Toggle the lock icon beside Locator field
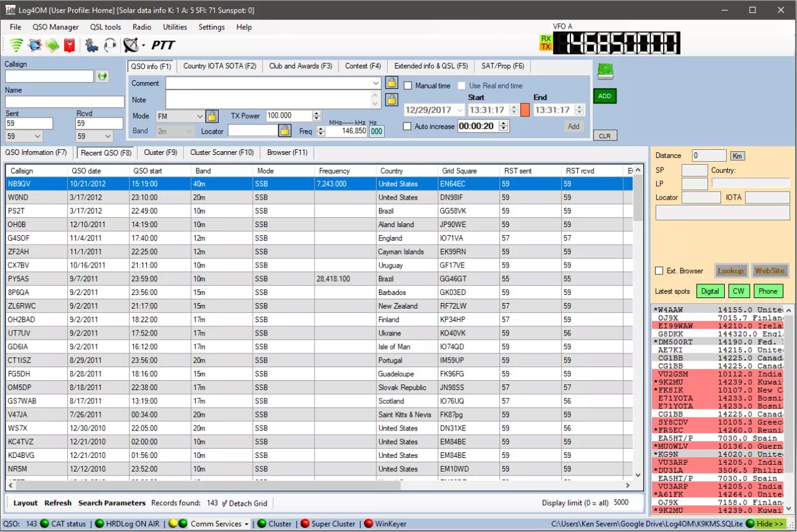The width and height of the screenshot is (797, 532). (x=285, y=130)
